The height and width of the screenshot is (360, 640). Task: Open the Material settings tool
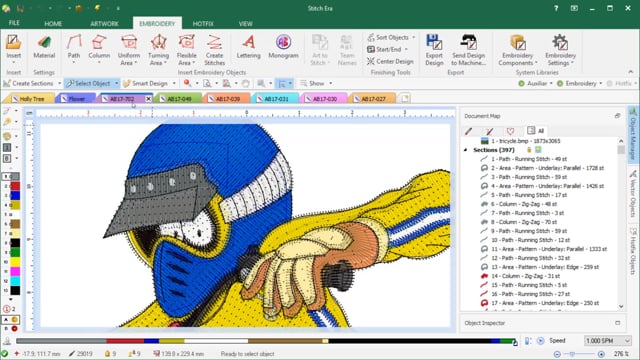44,47
